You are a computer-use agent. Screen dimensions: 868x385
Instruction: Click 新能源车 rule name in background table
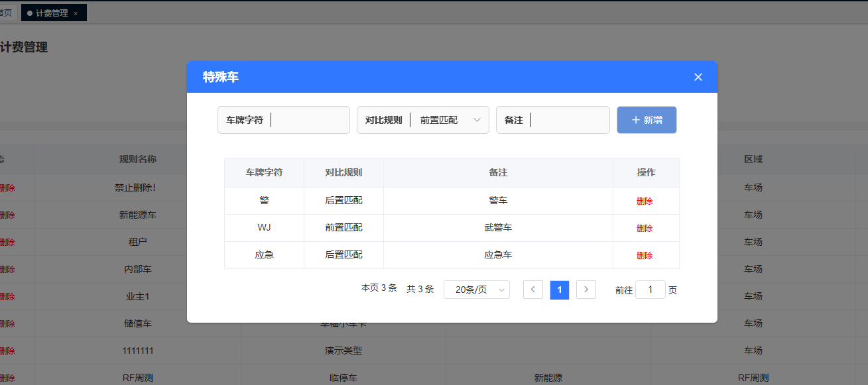coord(138,215)
